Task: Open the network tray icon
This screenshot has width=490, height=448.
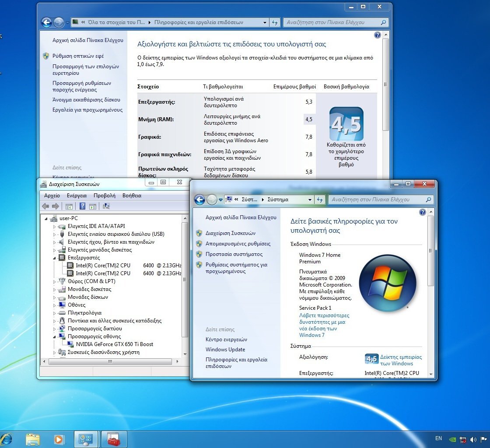Action: tap(463, 440)
